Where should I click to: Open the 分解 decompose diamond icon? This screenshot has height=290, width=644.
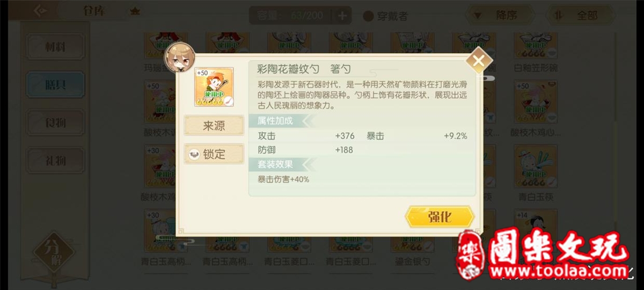52,252
